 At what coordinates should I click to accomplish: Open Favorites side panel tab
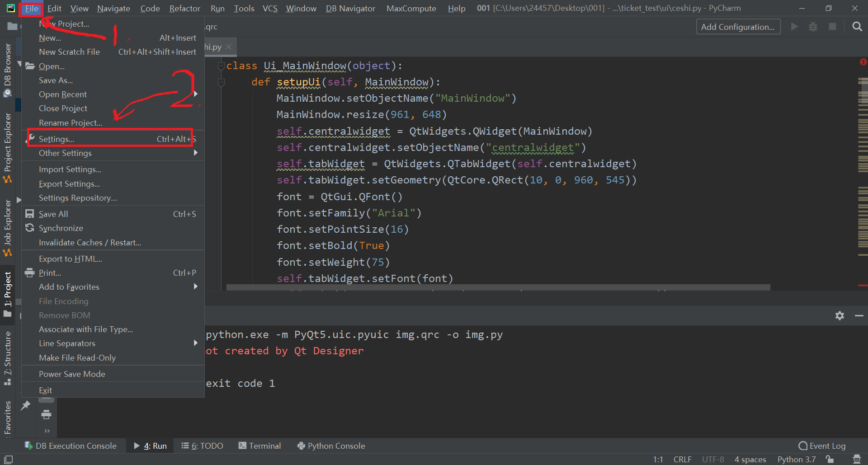pyautogui.click(x=7, y=418)
